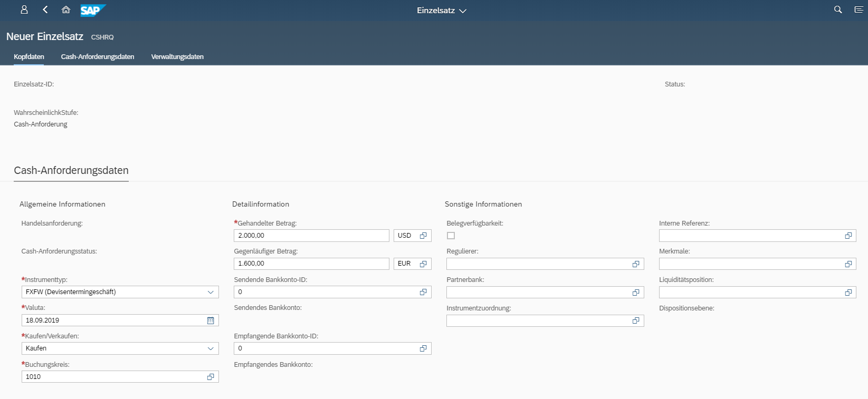The image size is (868, 399).
Task: Open value help for USD currency field
Action: pyautogui.click(x=423, y=236)
